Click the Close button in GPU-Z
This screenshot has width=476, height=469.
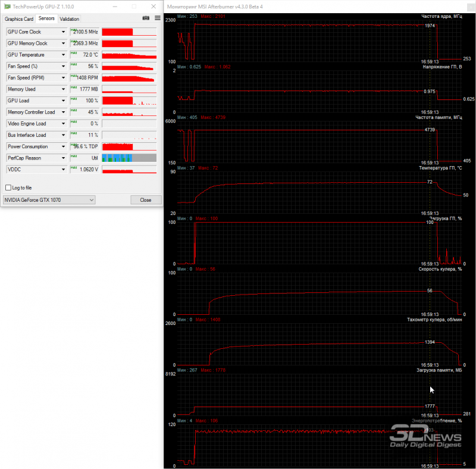[146, 200]
